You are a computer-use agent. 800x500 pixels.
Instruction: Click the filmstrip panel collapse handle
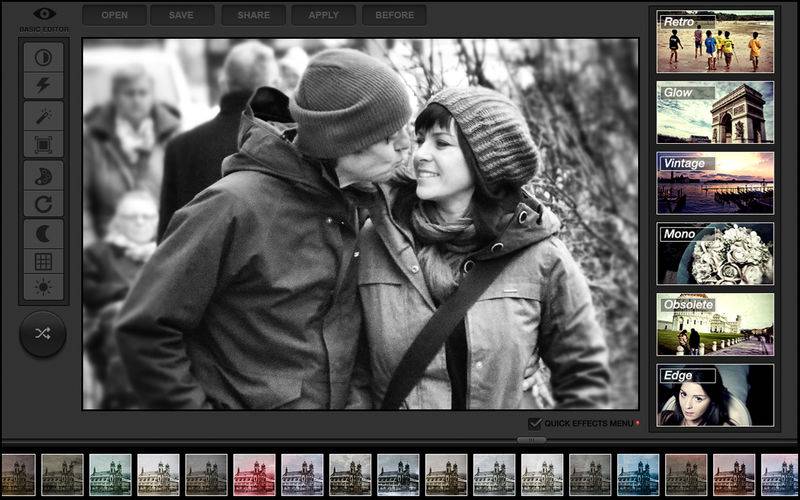pos(531,440)
